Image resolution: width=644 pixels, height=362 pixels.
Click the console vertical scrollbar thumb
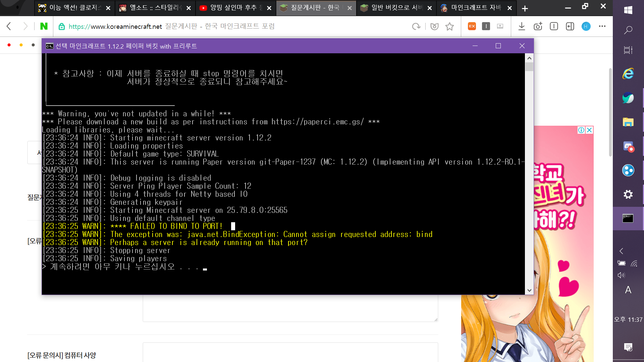coord(529,67)
